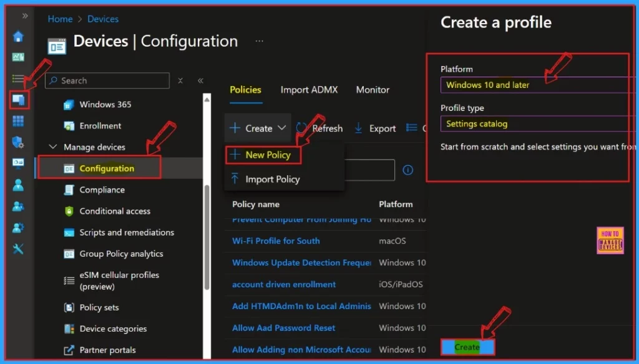This screenshot has height=364, width=639.
Task: Expand the left navigation rail chevron
Action: pos(25,16)
